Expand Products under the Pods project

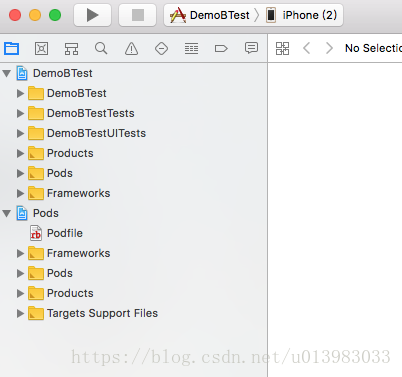20,293
